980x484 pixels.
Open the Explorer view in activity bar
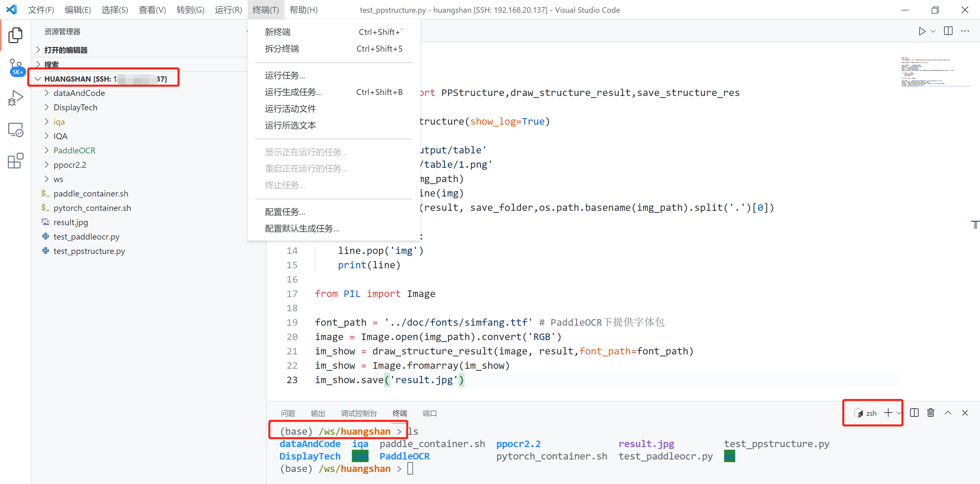click(x=15, y=35)
